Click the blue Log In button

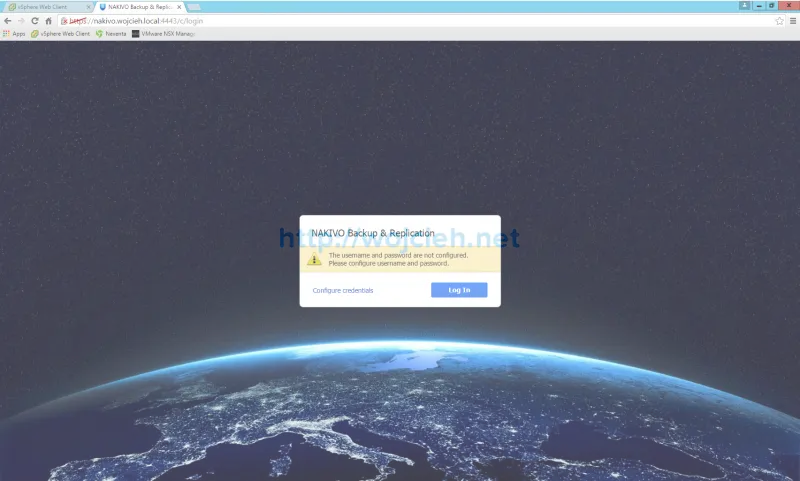459,290
